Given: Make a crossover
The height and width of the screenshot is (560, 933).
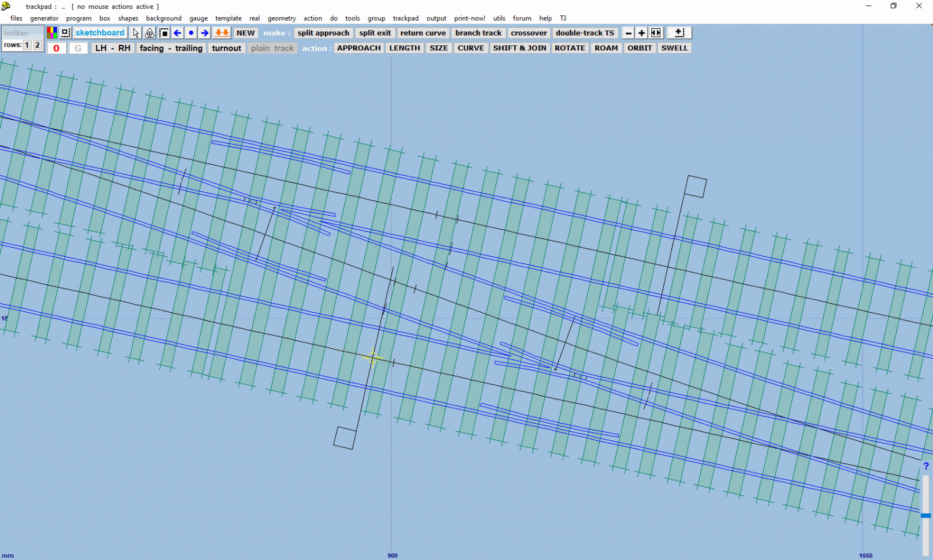Looking at the screenshot, I should [529, 33].
